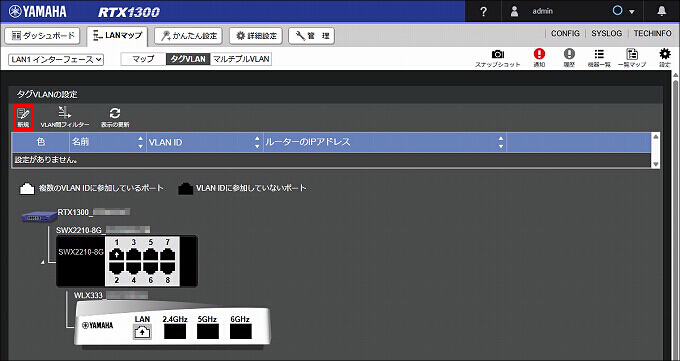
Task: Select port 2 on the SWX2210-8G switch
Action: (x=117, y=268)
